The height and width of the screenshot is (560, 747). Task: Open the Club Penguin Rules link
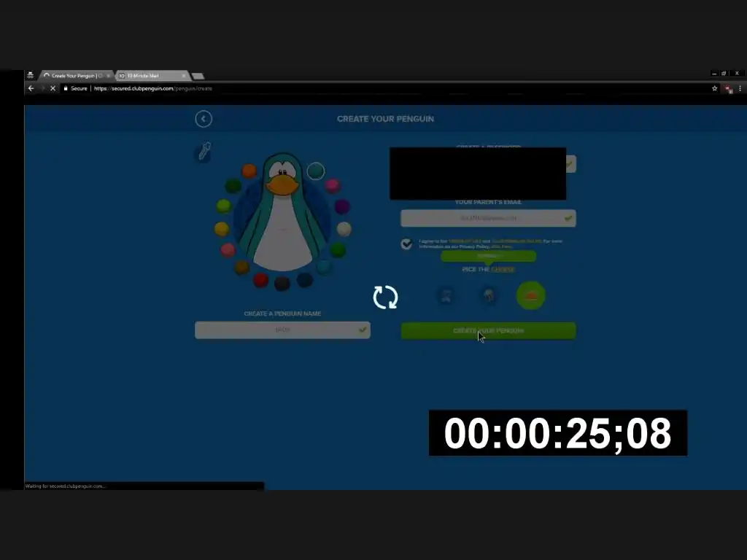[x=516, y=241]
